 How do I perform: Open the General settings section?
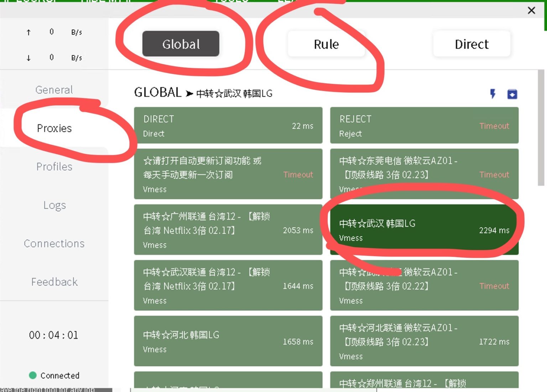pos(54,90)
